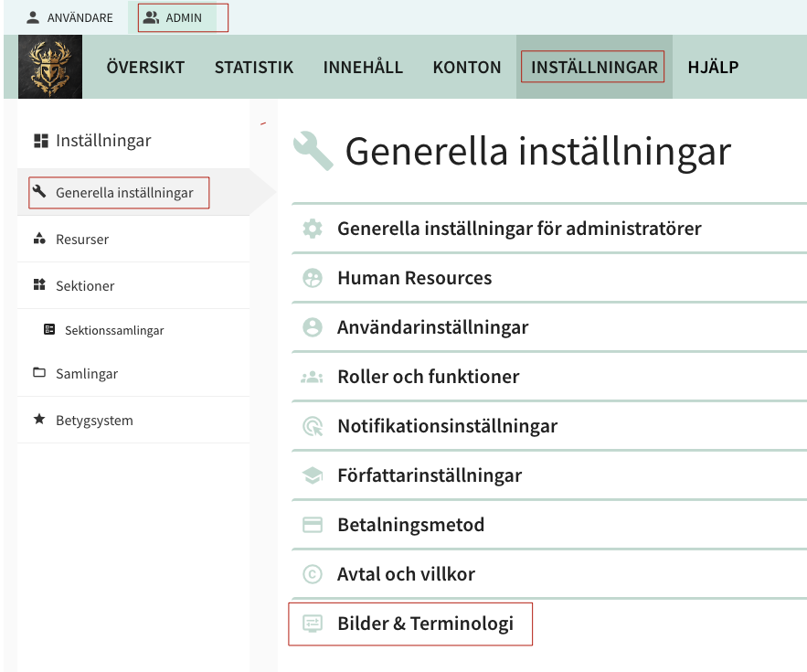Click the crown logo in the top bar
Viewport: 807px width, 672px height.
[x=49, y=66]
